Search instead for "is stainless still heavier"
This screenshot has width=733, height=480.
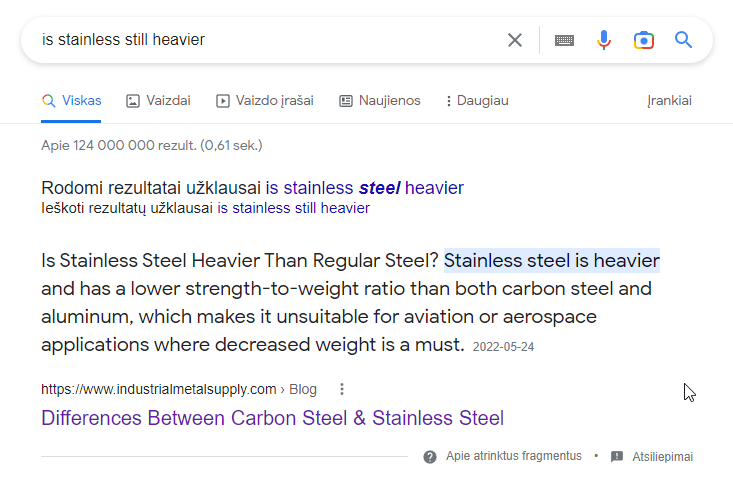pos(293,208)
